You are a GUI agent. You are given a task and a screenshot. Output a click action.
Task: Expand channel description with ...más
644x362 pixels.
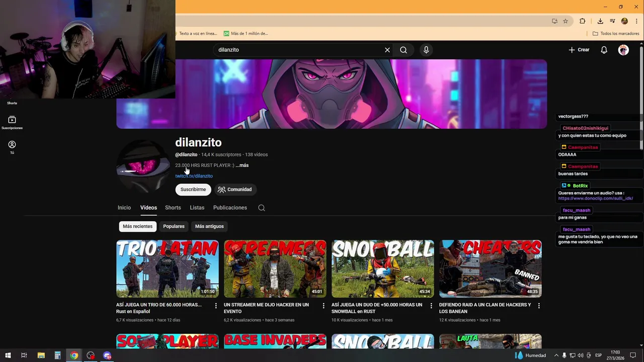[242, 165]
